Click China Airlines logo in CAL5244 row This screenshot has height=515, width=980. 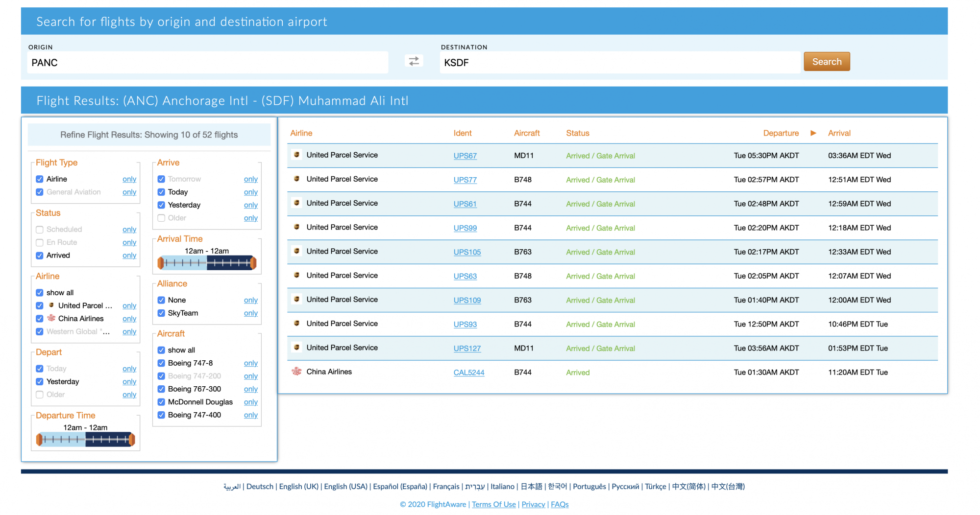click(296, 372)
